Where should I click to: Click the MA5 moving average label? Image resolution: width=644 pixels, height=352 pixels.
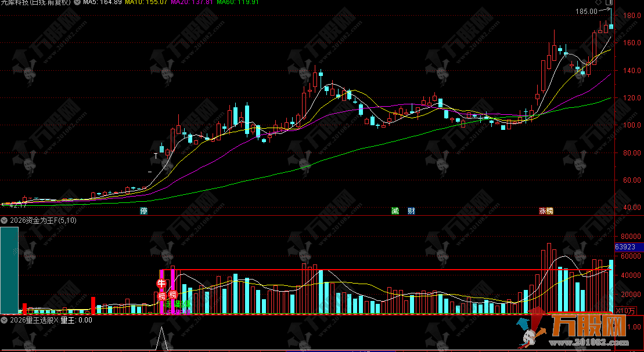click(102, 2)
